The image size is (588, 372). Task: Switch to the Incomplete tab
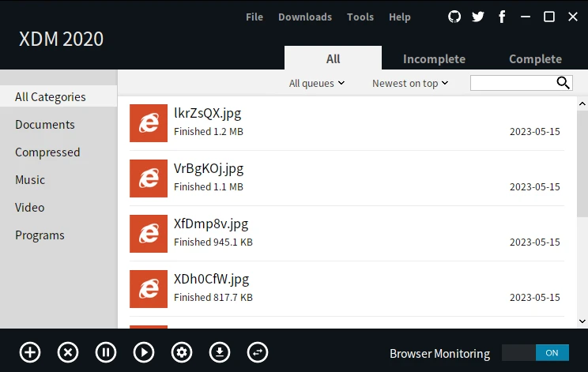[x=434, y=59]
